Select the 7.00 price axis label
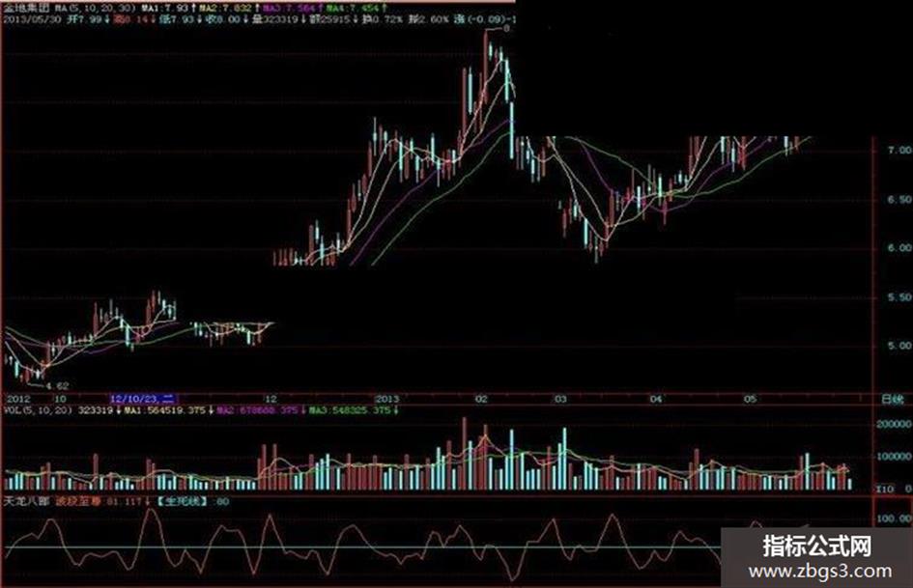The width and height of the screenshot is (913, 588). 899,151
